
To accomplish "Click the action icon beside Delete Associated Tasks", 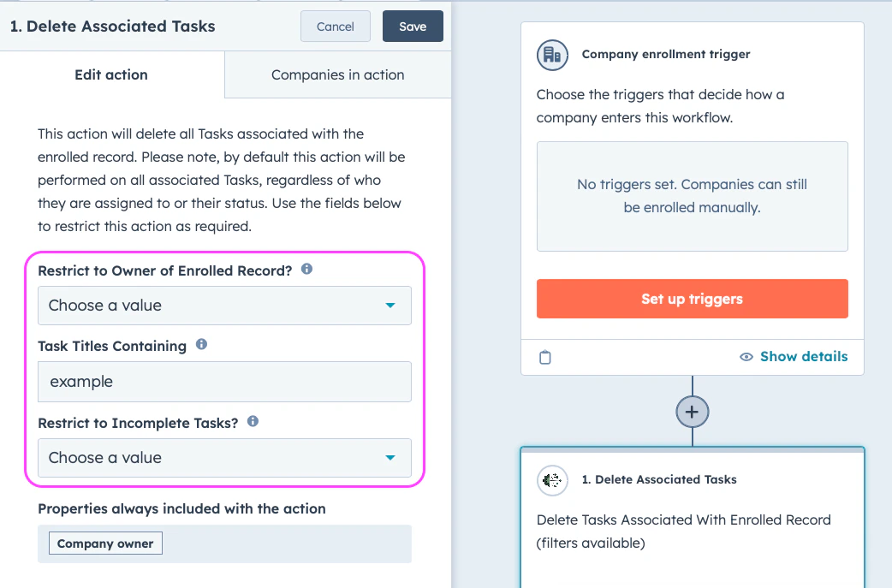I will click(552, 480).
